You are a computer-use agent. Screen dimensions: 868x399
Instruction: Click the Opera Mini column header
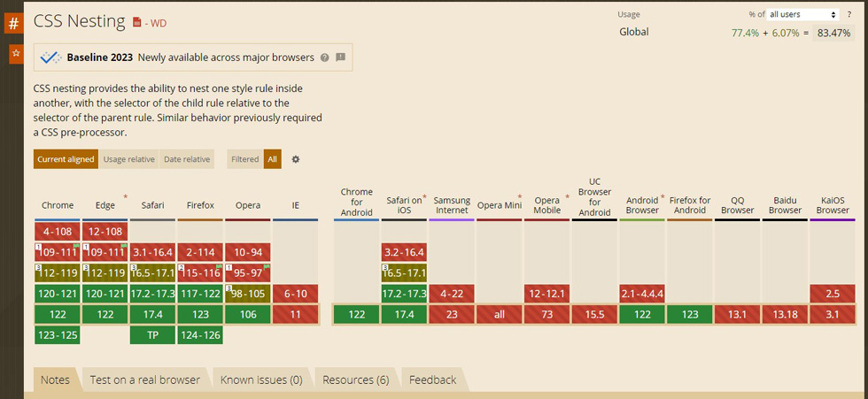coord(500,205)
